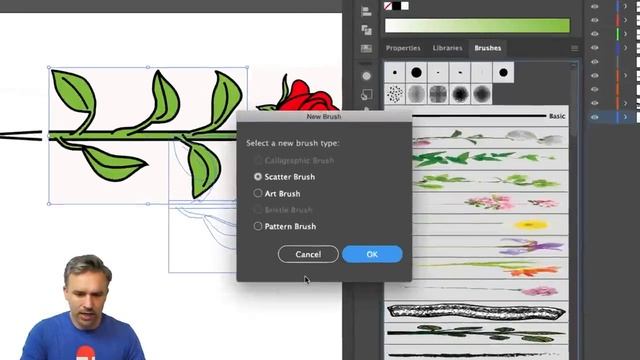
Task: Select the small flat oval calligraphic brush
Action: pyautogui.click(x=460, y=73)
